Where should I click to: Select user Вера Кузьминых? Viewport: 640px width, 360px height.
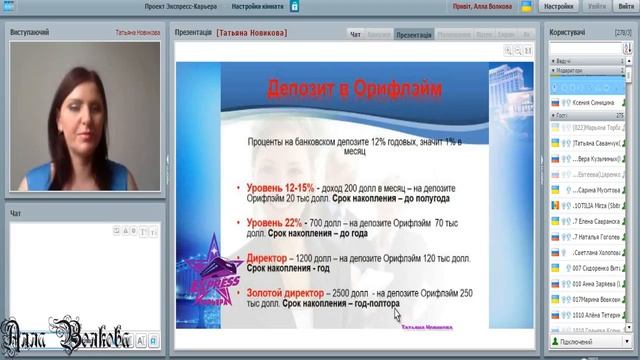click(x=596, y=159)
